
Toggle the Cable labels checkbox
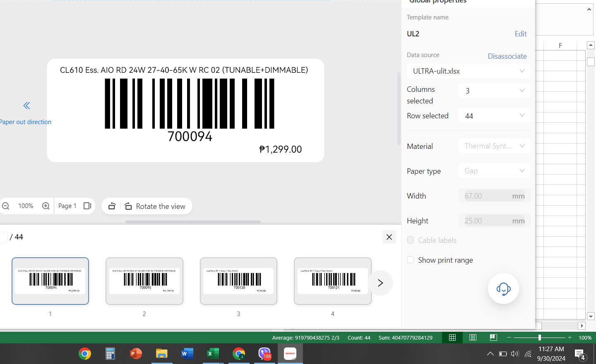[411, 240]
